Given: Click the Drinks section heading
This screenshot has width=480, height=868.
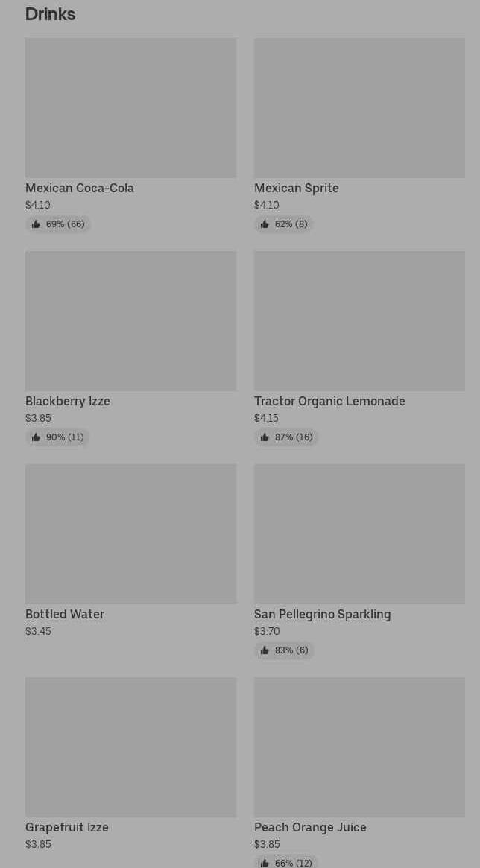Looking at the screenshot, I should [x=51, y=14].
